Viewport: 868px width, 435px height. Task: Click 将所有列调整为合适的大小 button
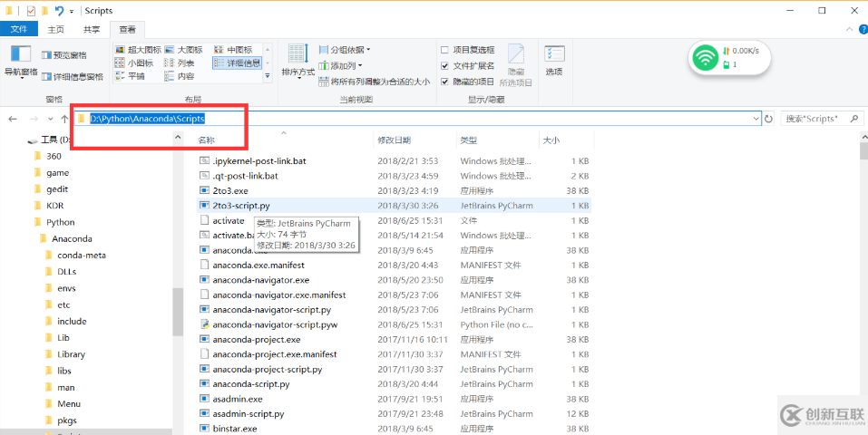pyautogui.click(x=375, y=82)
